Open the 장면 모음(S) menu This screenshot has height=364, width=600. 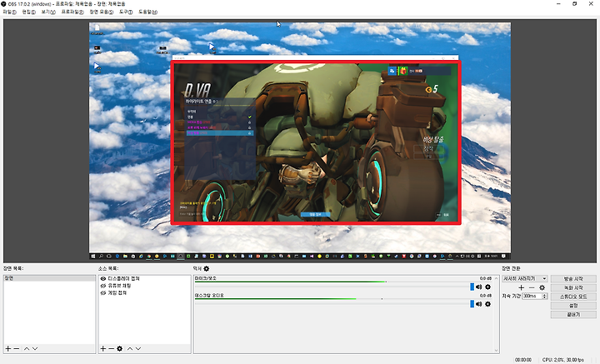(x=102, y=12)
